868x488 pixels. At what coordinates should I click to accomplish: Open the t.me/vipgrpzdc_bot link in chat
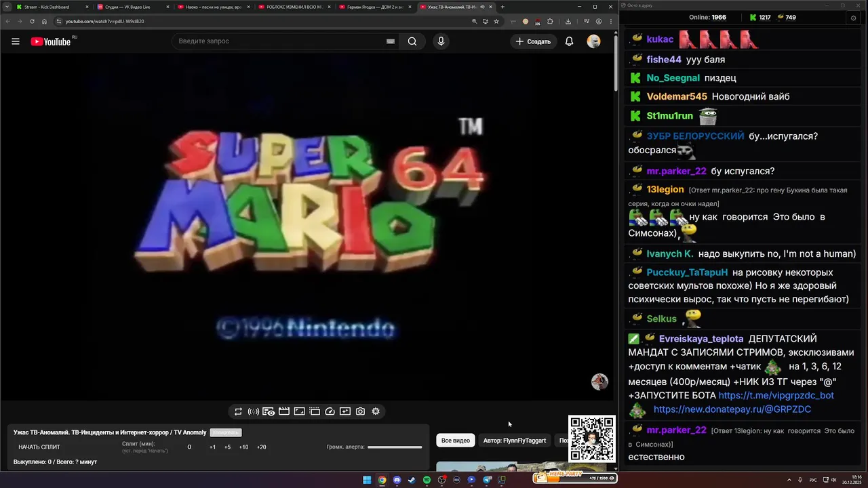tap(776, 395)
